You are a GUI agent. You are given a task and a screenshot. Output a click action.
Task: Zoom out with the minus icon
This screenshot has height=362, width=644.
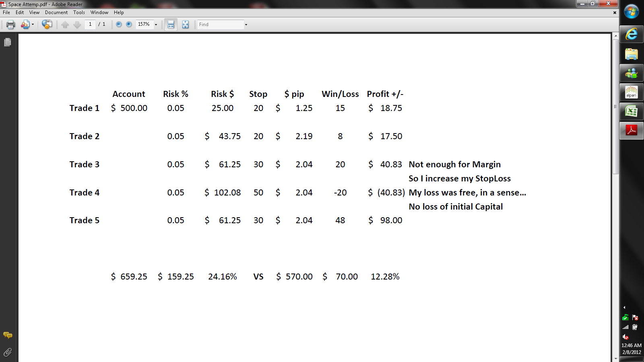[119, 25]
